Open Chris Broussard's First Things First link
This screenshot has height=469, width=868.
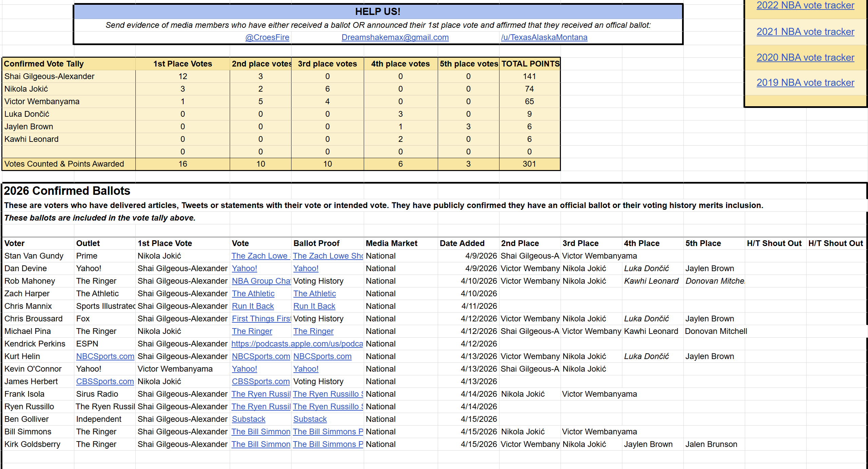point(261,319)
